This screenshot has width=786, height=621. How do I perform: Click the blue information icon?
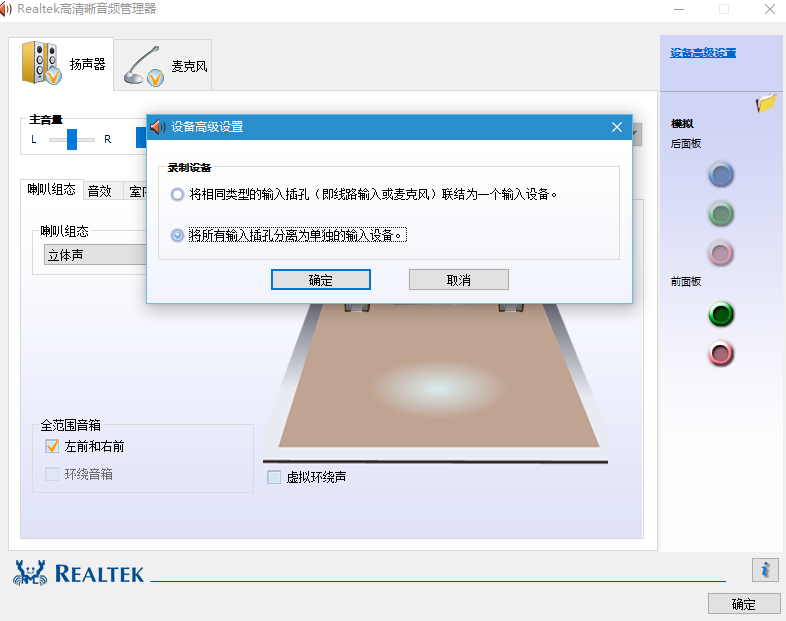click(764, 570)
